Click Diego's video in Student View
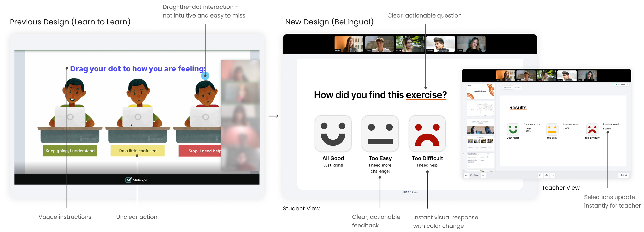The height and width of the screenshot is (232, 644). (x=379, y=44)
